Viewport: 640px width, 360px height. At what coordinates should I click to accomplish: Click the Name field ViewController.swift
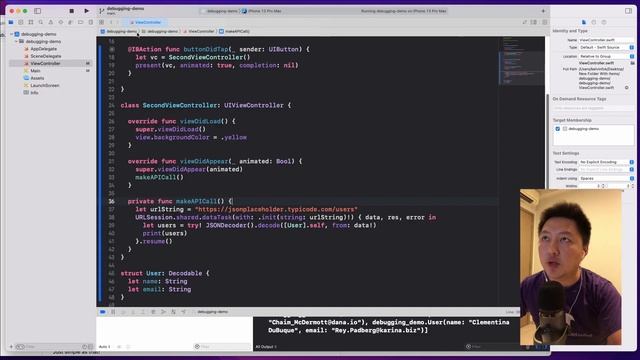tap(606, 40)
